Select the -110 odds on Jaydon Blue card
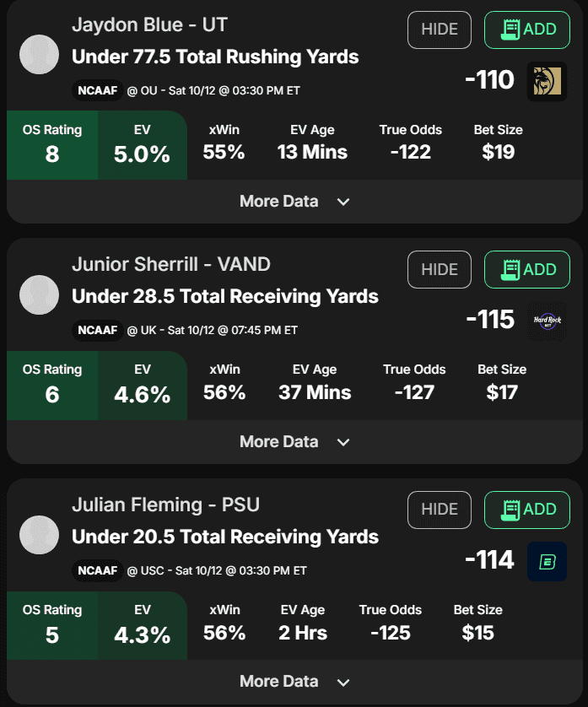 (489, 80)
